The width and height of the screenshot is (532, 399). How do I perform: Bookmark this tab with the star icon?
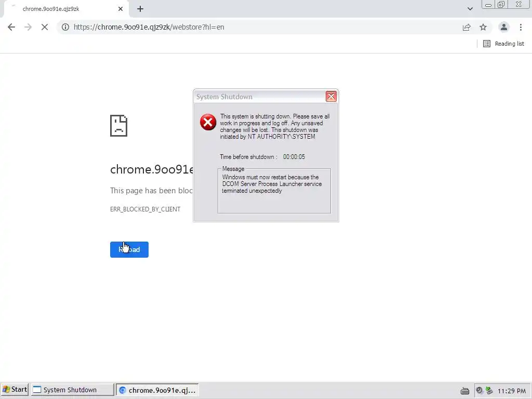click(x=483, y=27)
